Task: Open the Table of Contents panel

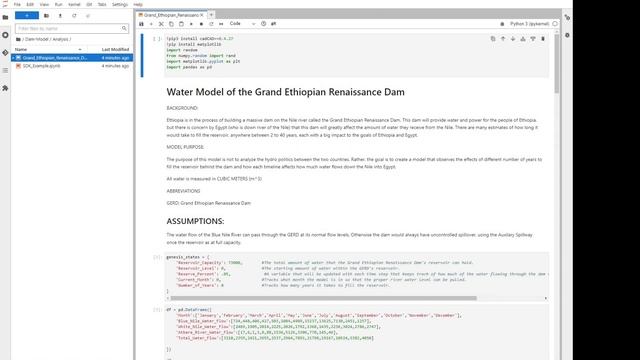Action: click(5, 71)
